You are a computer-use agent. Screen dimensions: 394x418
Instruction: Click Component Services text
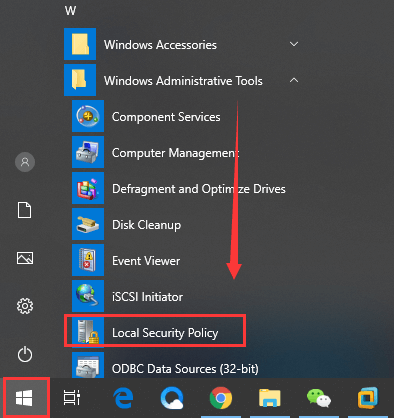pyautogui.click(x=166, y=117)
